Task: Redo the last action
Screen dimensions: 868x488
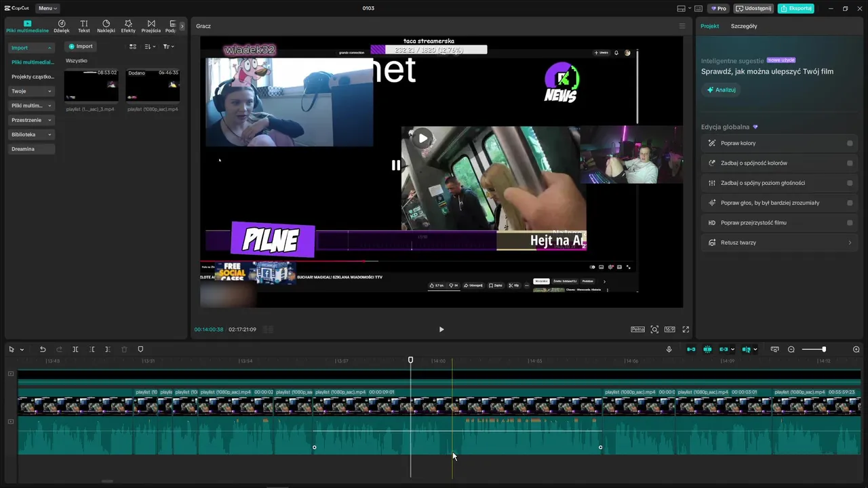Action: (59, 349)
